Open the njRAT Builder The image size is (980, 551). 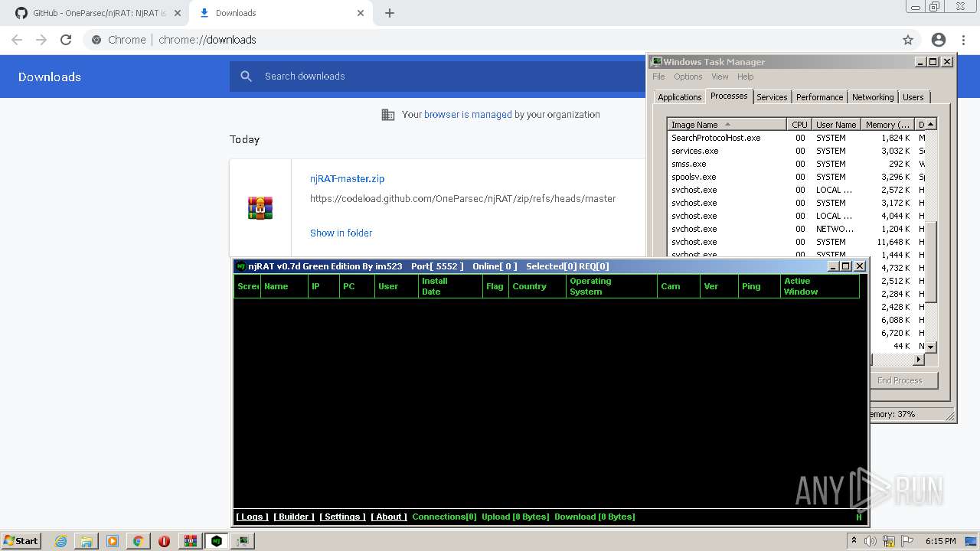(294, 517)
